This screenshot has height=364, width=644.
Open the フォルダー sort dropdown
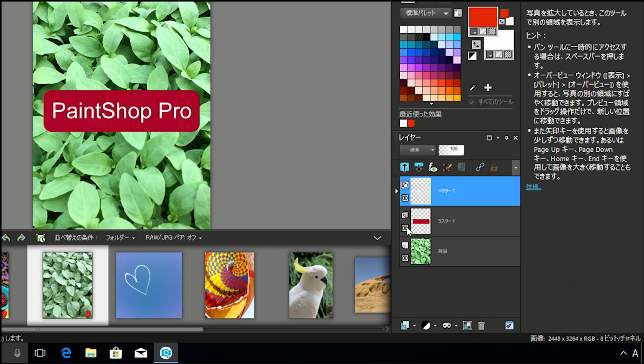click(x=120, y=238)
